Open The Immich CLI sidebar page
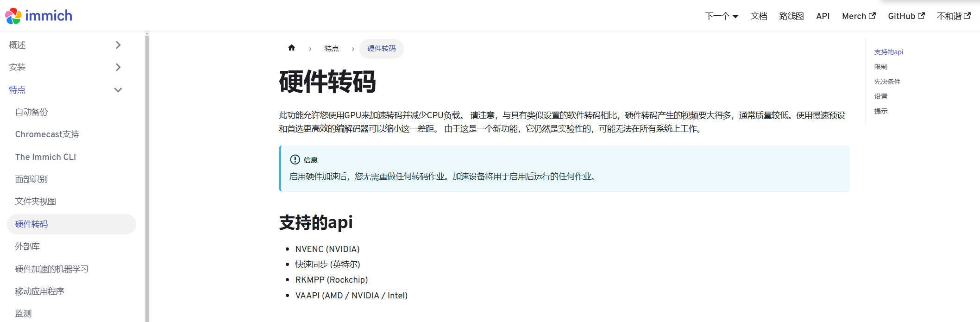980x322 pixels. coord(45,157)
